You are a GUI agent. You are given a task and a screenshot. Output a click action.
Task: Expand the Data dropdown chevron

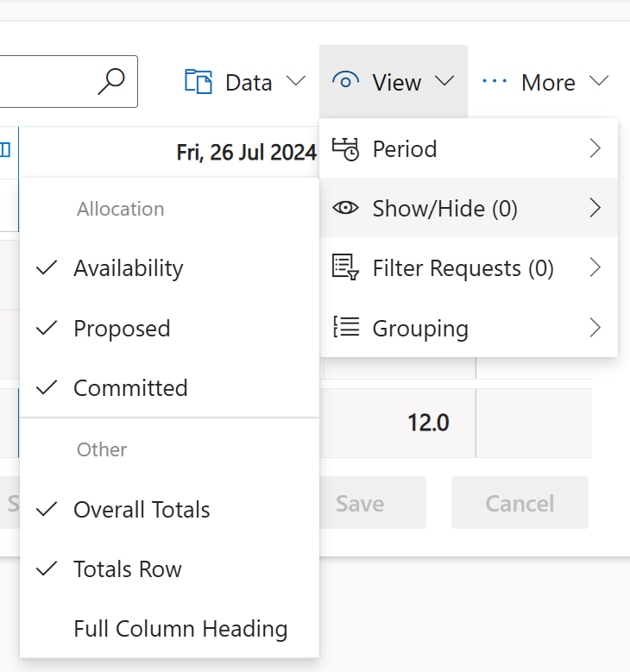click(x=296, y=80)
